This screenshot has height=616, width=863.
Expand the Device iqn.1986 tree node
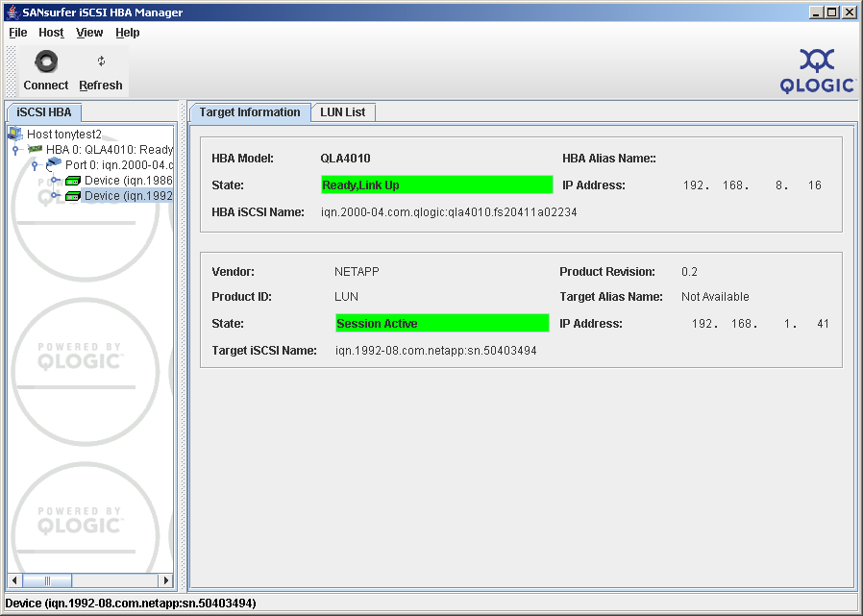55,181
